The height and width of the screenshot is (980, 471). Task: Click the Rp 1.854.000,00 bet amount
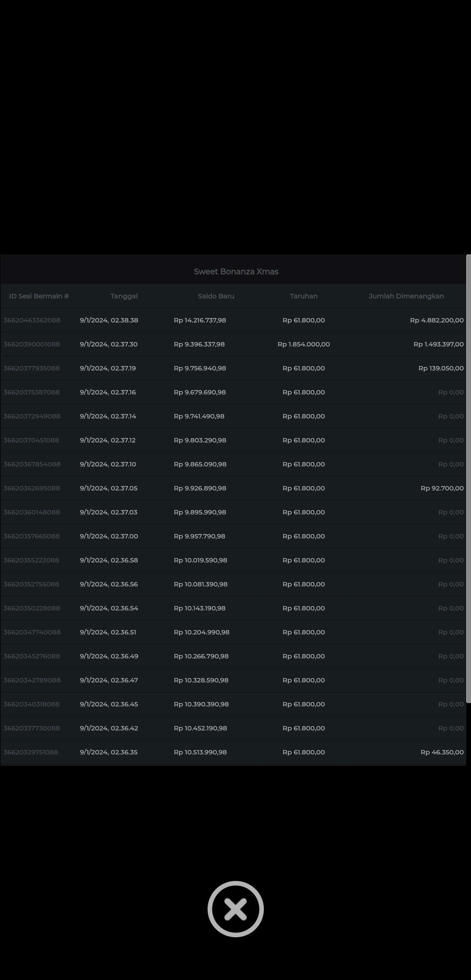[304, 344]
